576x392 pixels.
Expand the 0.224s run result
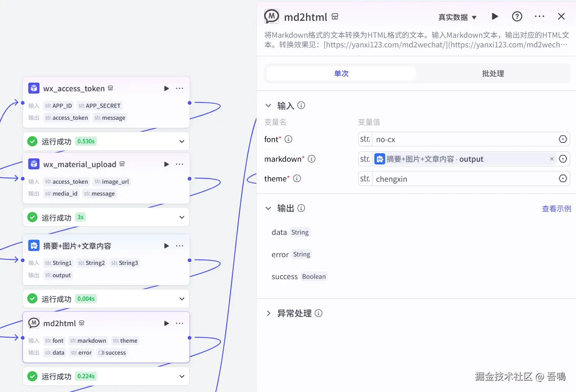[x=182, y=376]
